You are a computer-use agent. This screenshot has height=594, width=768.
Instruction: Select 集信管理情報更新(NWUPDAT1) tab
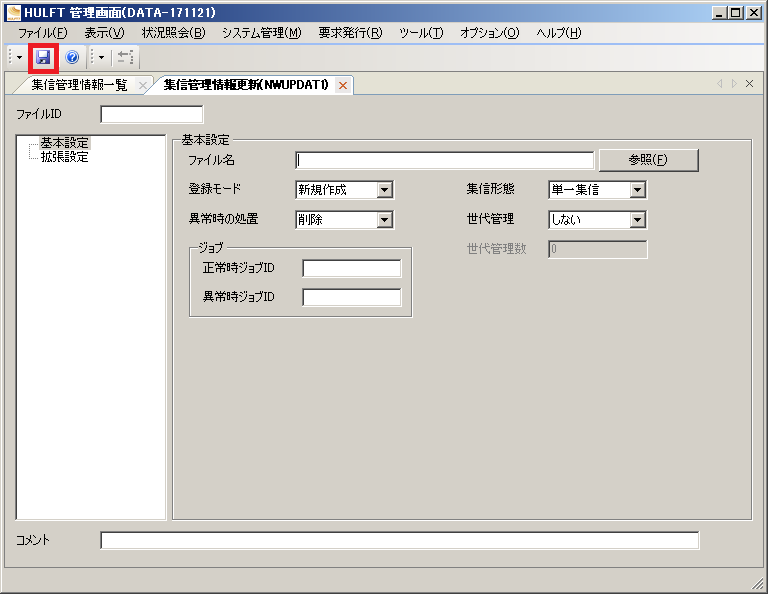coord(246,85)
